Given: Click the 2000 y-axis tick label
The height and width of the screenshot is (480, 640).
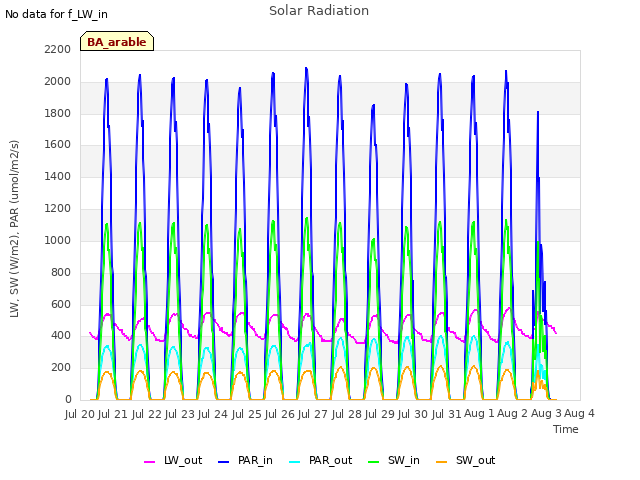Looking at the screenshot, I should point(58,81).
